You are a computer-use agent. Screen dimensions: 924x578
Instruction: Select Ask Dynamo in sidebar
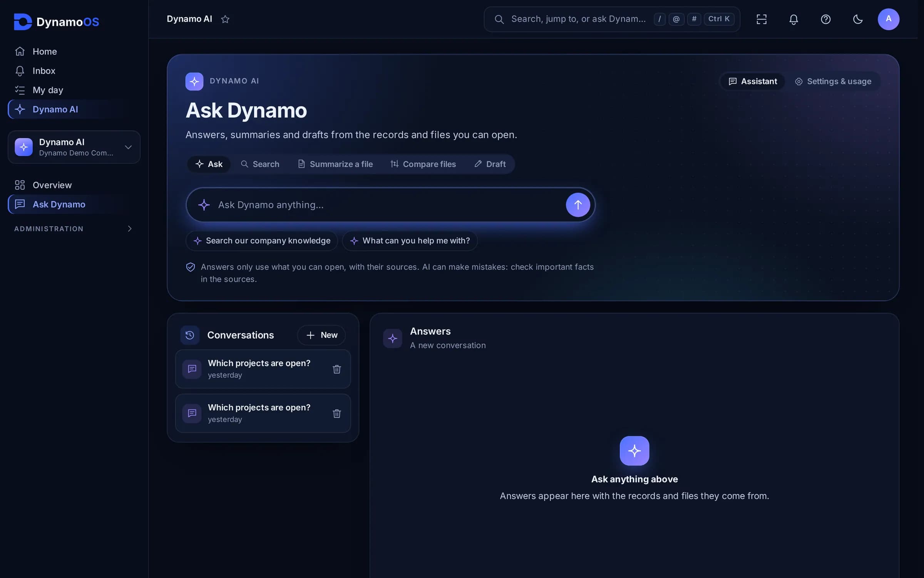pos(74,204)
